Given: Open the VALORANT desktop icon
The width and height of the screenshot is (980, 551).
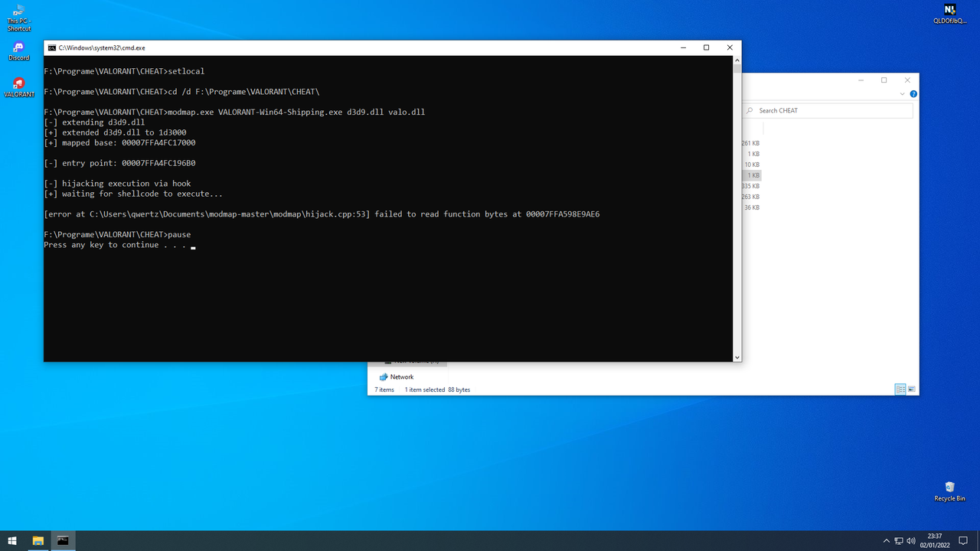Looking at the screenshot, I should [x=19, y=87].
